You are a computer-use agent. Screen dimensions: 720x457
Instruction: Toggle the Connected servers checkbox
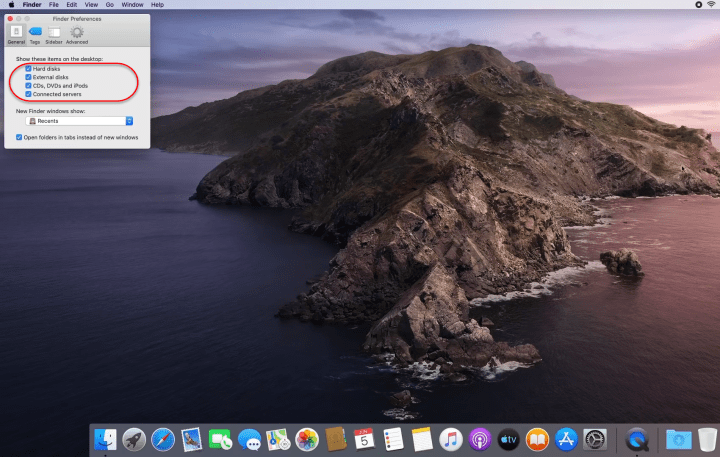pos(28,94)
